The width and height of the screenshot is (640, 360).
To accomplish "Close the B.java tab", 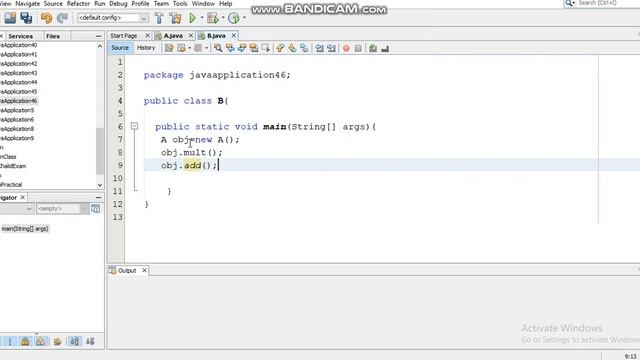I will coord(233,36).
